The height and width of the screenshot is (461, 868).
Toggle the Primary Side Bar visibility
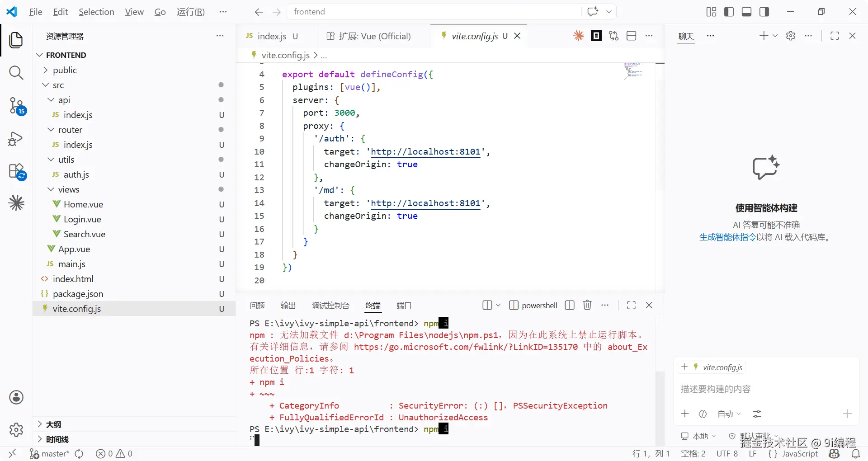coord(729,12)
